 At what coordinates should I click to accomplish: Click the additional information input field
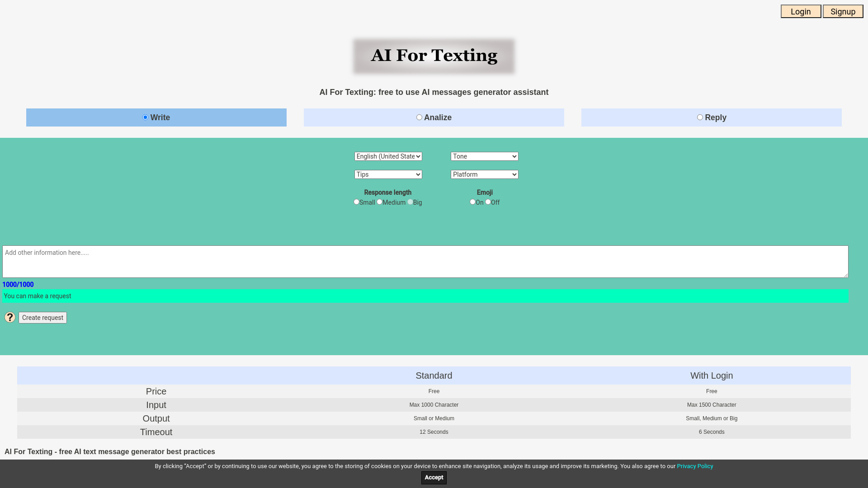click(x=425, y=261)
